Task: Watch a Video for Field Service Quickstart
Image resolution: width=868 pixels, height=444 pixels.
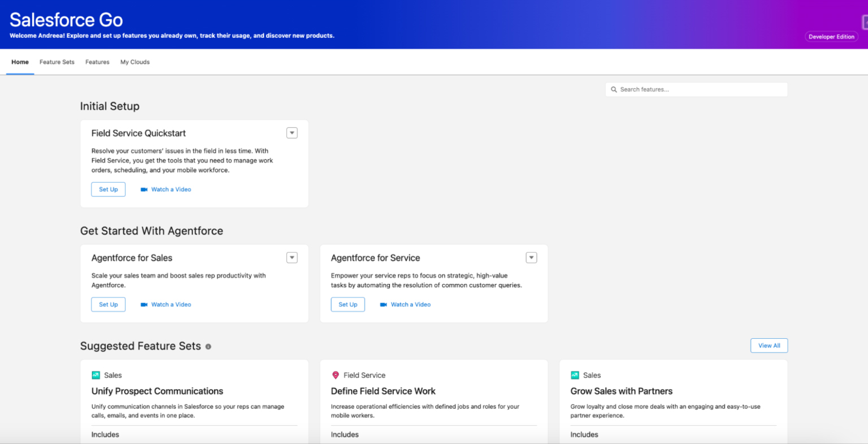Action: [171, 189]
